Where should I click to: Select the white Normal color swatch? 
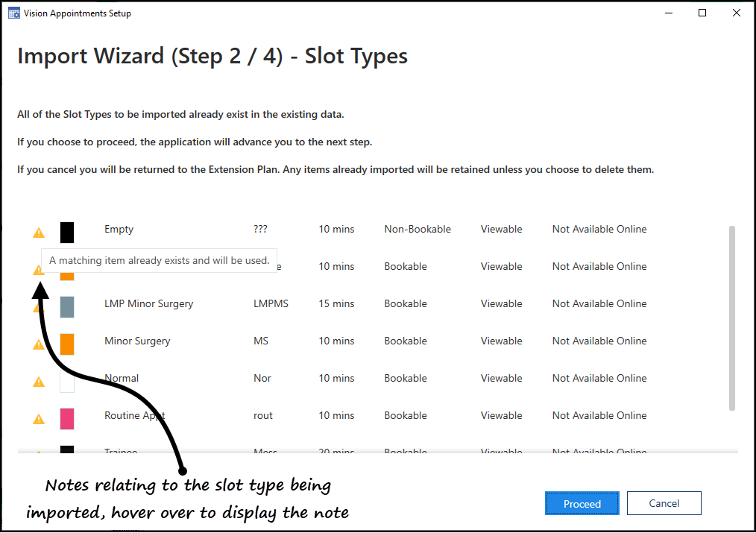[x=67, y=381]
